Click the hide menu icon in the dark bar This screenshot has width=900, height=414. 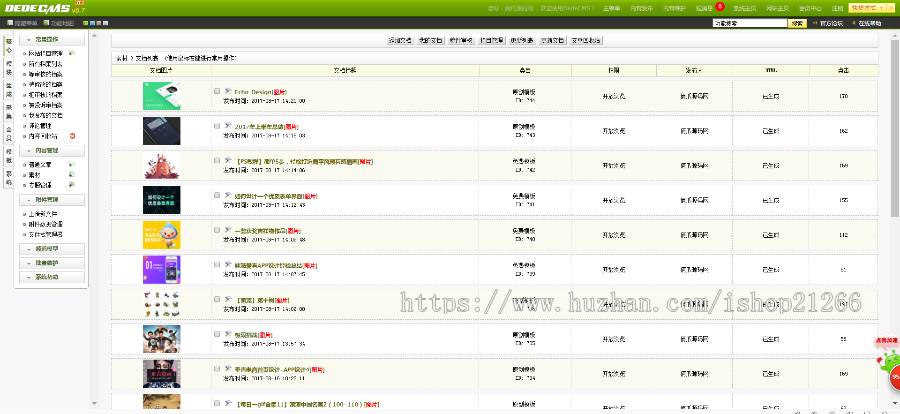(x=9, y=23)
